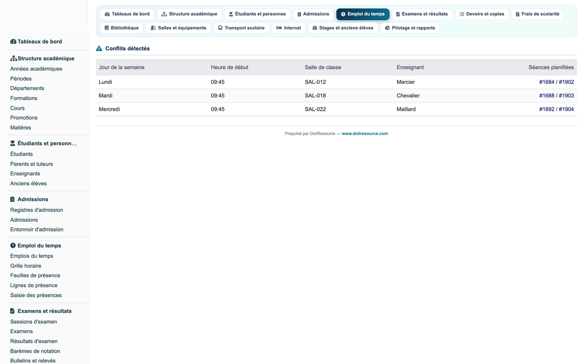Click the clock icon beside sidebar Emploi du temps
Viewport: 588px width, 364px height.
click(x=13, y=245)
